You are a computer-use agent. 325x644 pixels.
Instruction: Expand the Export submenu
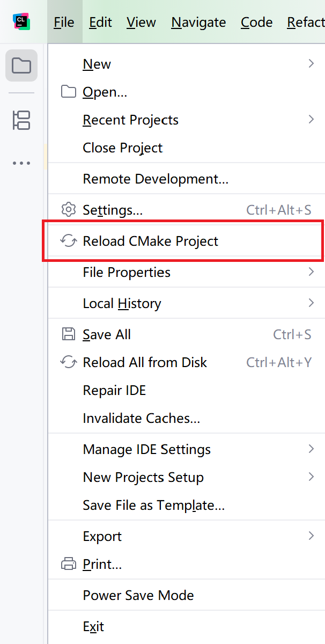(102, 536)
